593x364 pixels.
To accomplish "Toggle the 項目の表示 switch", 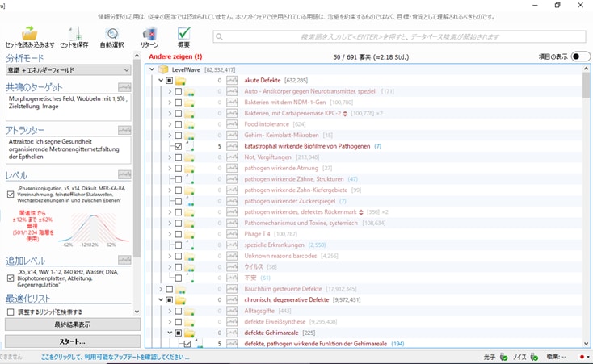I will point(581,56).
